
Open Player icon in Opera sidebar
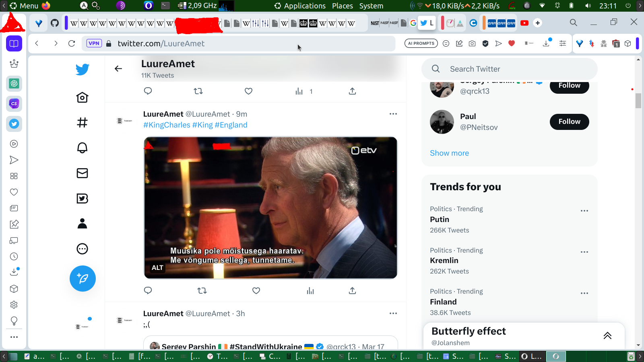(14, 144)
